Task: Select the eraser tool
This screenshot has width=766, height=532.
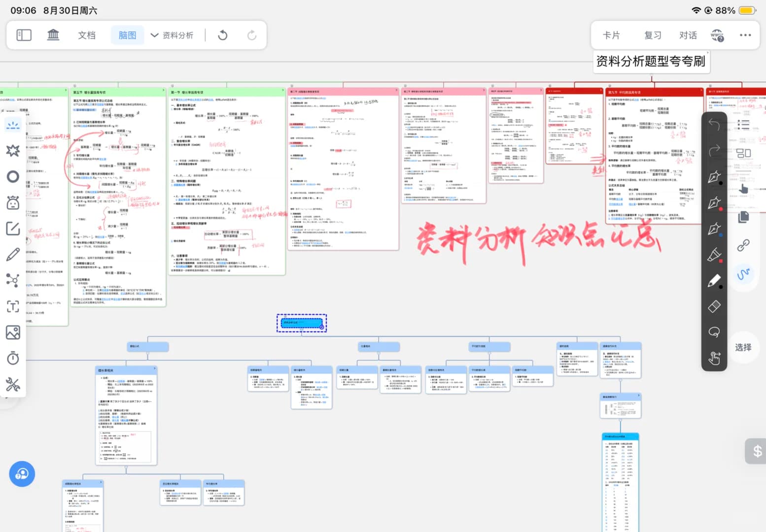Action: (714, 306)
